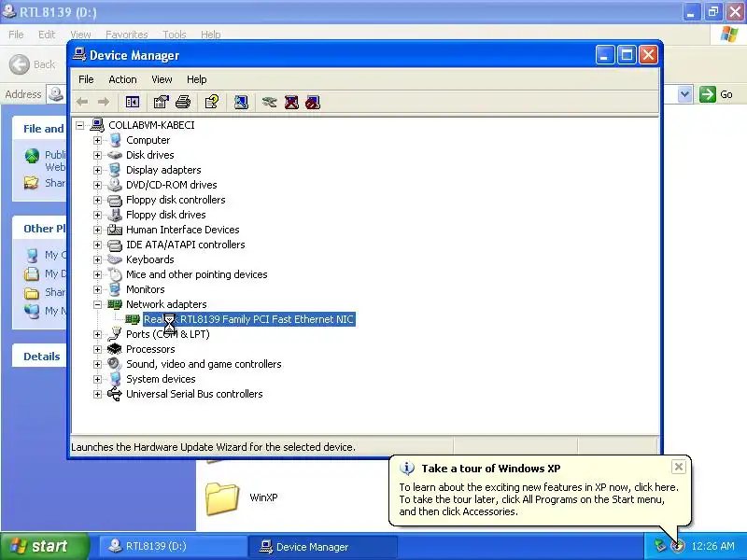Open Device Manager Action menu
Screen dimensions: 747x560
point(122,79)
